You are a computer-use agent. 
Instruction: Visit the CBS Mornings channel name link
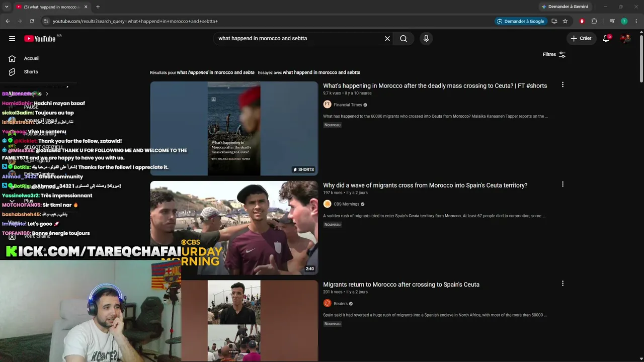[346, 204]
